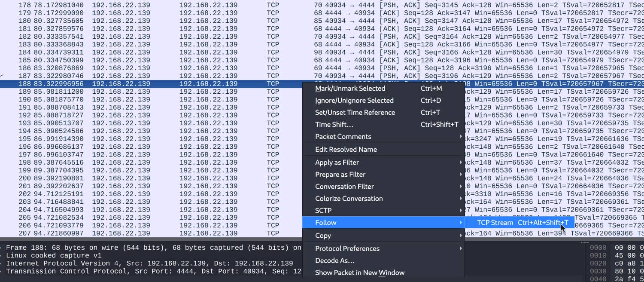Open the Time Shift… dialog

(x=334, y=125)
